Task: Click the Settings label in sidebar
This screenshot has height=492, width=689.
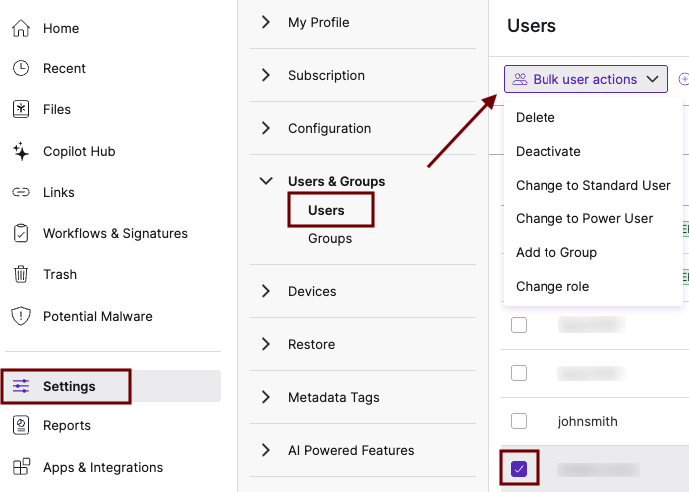Action: (69, 386)
